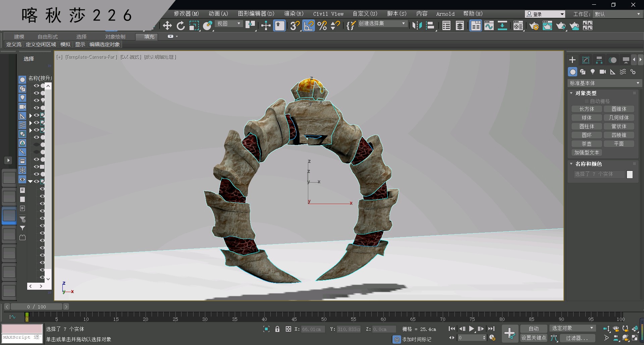Click the Time Configuration clock-gear icon

tap(492, 338)
